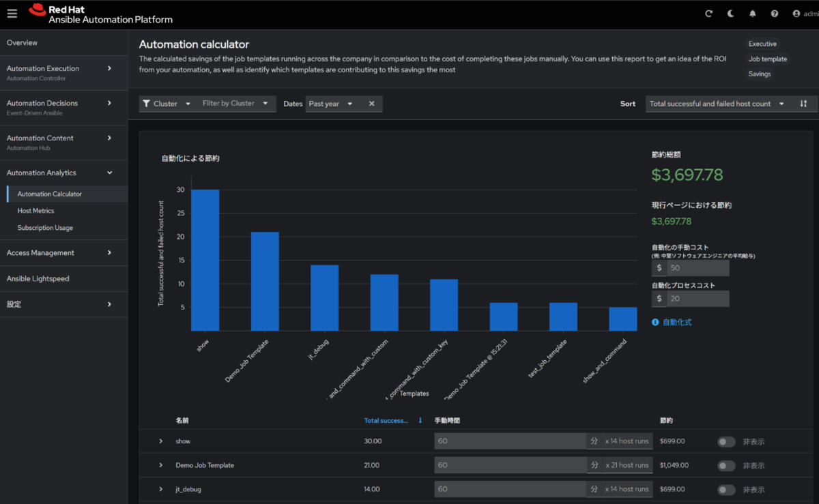The width and height of the screenshot is (819, 504).
Task: Click the x 21 host runs text
Action: 627,465
